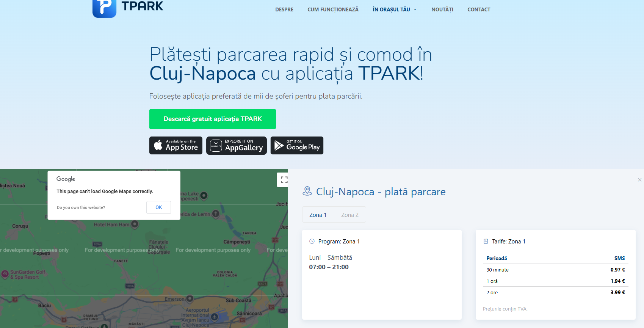644x328 pixels.
Task: Click the 0.97 € price value
Action: coord(617,270)
